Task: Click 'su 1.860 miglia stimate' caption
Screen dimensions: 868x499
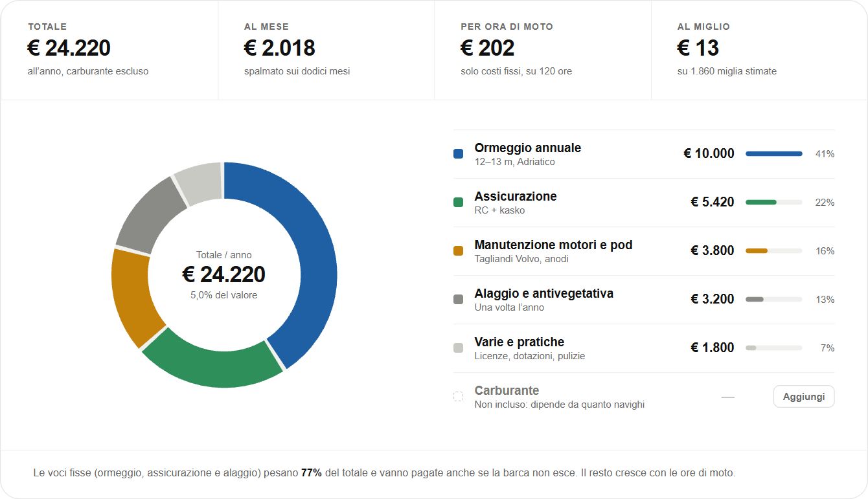Action: (727, 71)
